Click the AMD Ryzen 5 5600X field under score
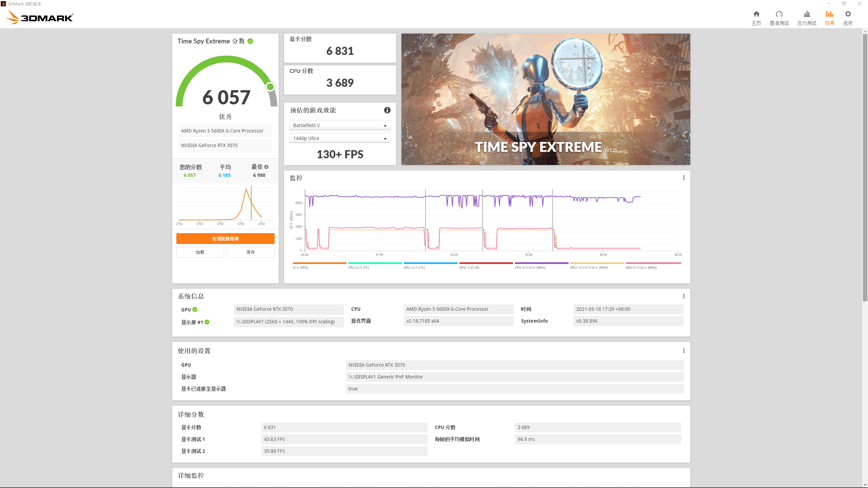868x488 pixels. pos(225,131)
